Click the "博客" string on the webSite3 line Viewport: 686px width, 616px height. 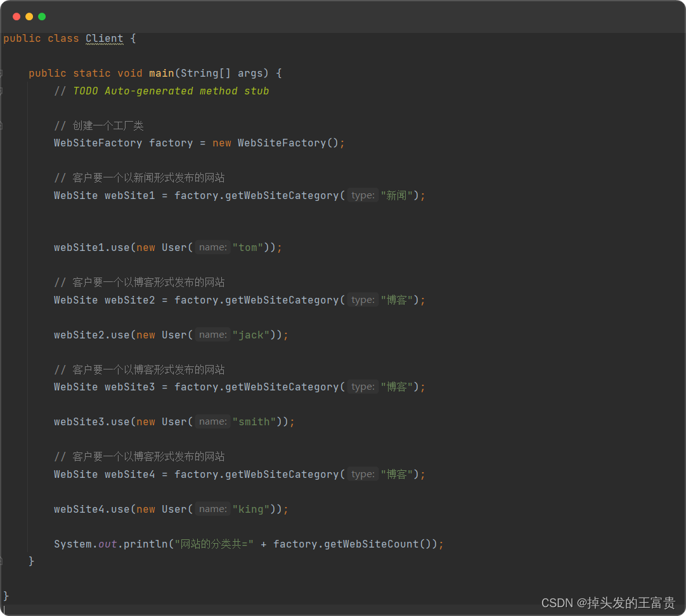[x=396, y=387]
